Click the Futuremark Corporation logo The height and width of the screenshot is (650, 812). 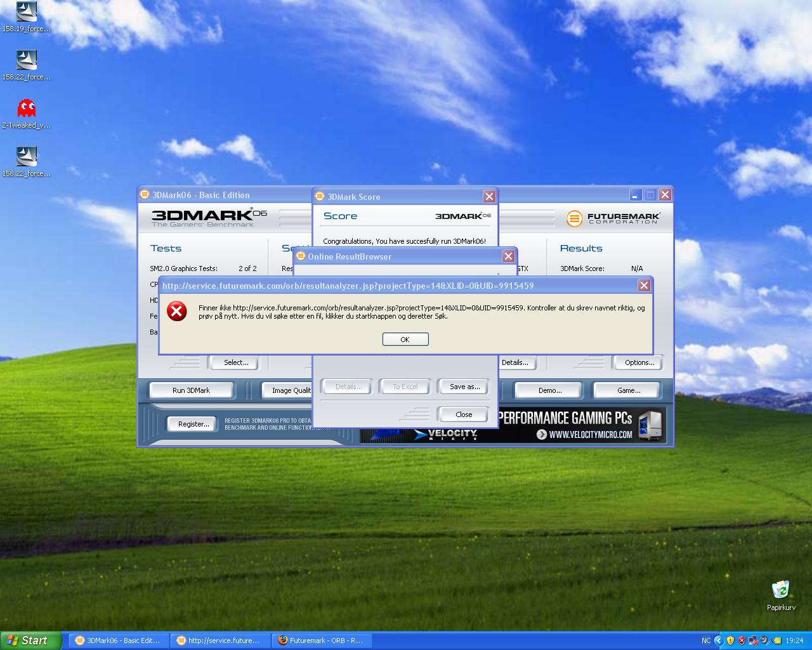tap(613, 218)
